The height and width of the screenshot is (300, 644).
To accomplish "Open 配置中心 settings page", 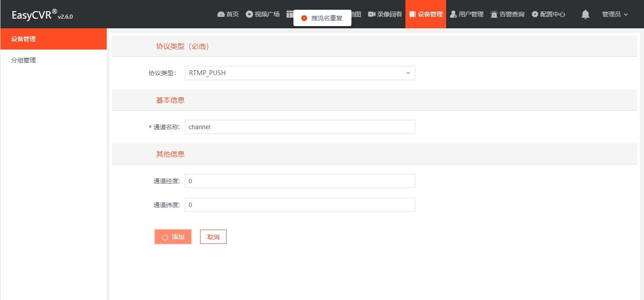I will point(548,14).
